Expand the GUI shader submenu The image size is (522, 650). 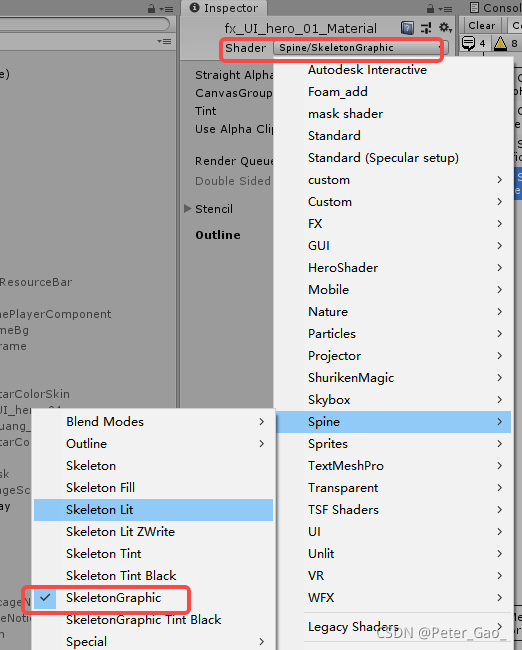point(393,246)
